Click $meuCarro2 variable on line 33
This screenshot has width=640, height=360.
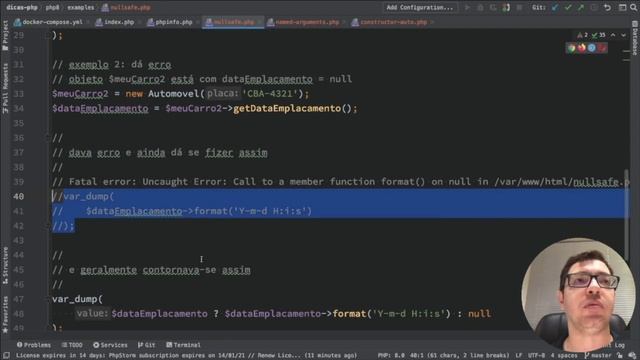click(x=80, y=93)
